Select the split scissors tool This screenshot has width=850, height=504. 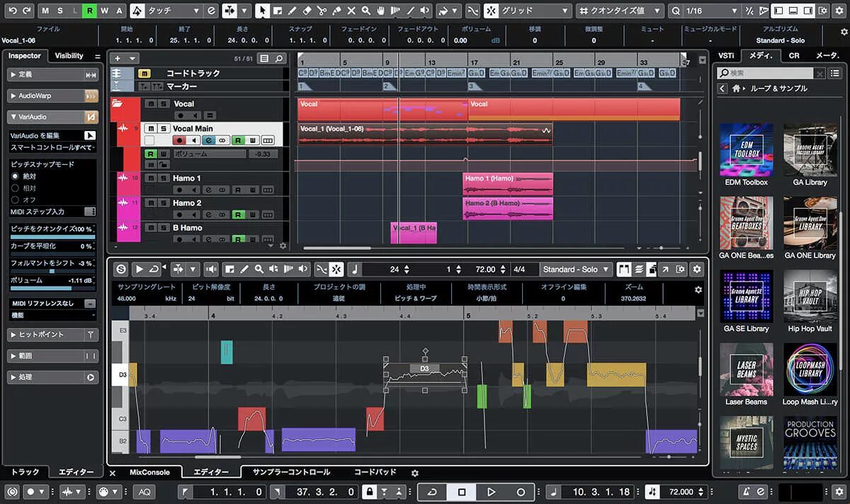322,11
